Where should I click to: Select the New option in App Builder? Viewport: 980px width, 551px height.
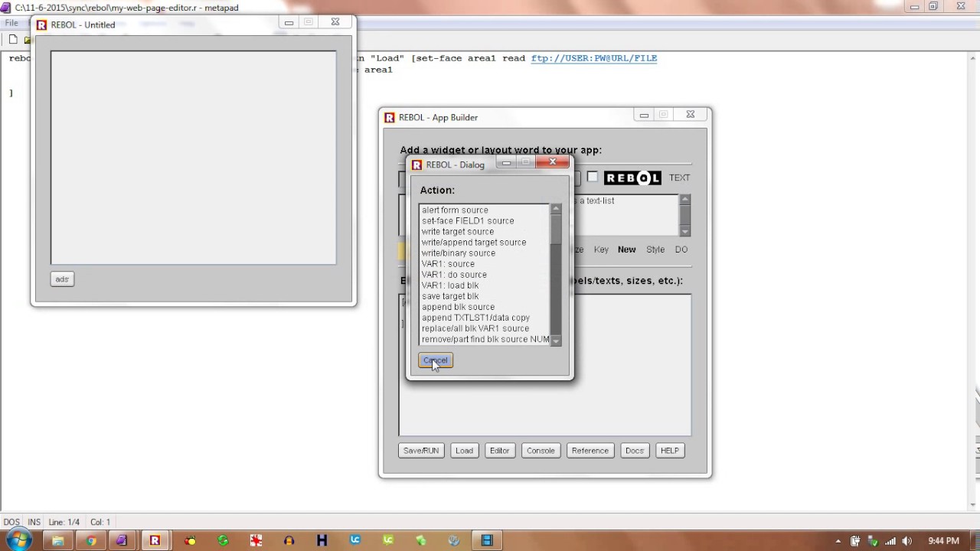pos(627,249)
